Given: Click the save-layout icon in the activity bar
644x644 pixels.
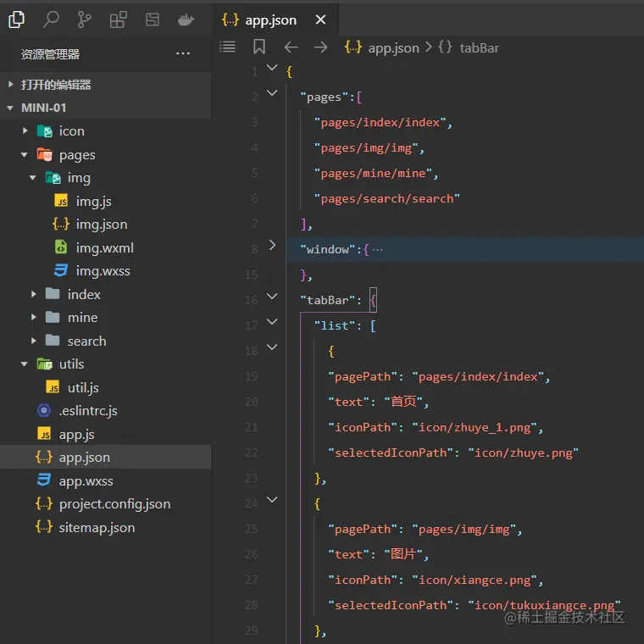Looking at the screenshot, I should tap(153, 19).
